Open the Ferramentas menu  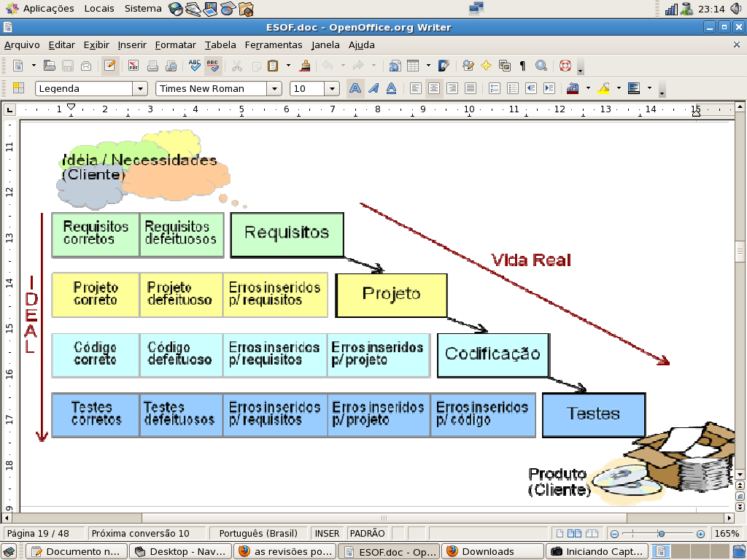(x=273, y=44)
